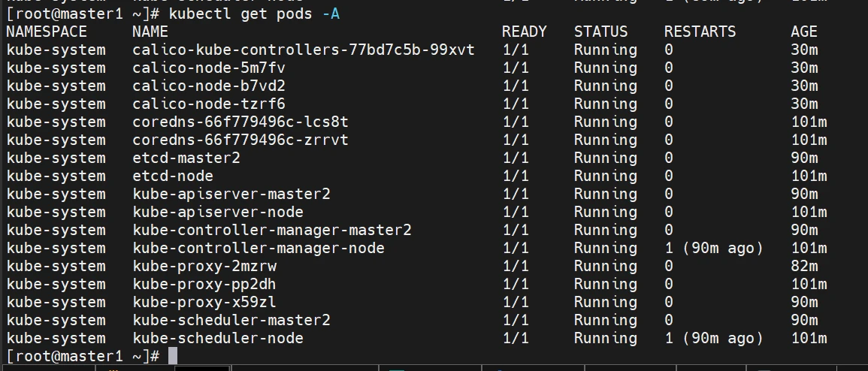Click the RESTARTS column header

click(x=700, y=32)
